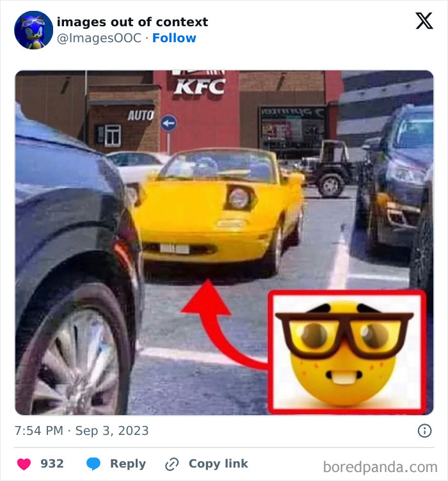Follow the ImagesOOC account
The height and width of the screenshot is (481, 448).
click(x=174, y=38)
